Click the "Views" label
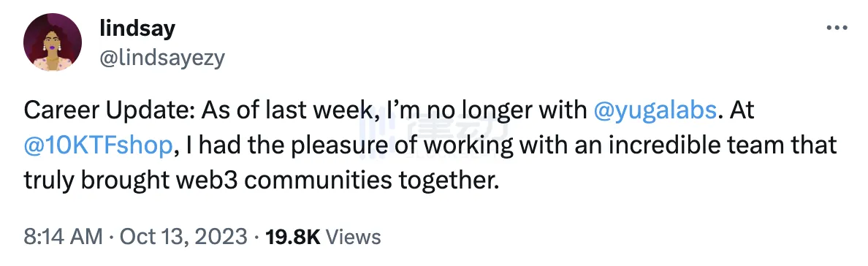This screenshot has width=868, height=266. point(353,237)
